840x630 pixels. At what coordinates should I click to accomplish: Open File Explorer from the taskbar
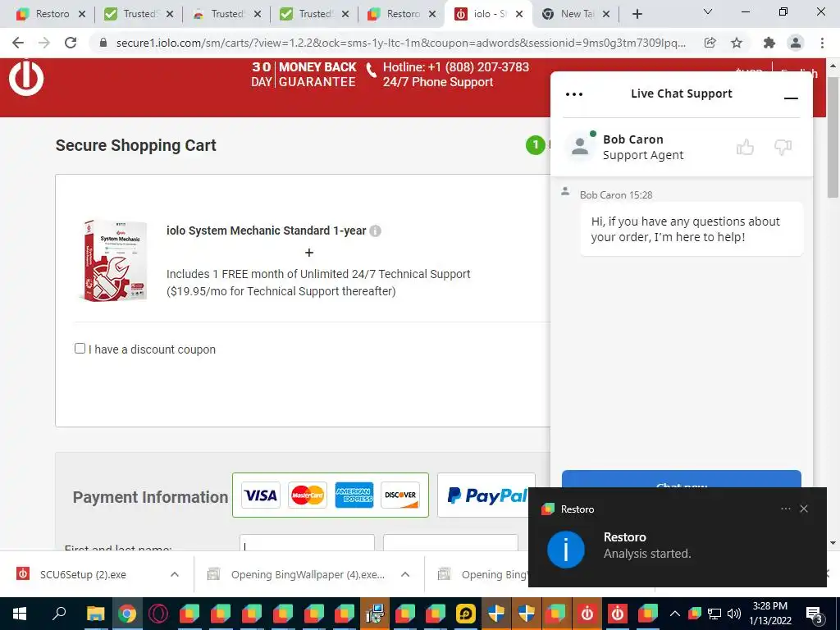pyautogui.click(x=95, y=614)
